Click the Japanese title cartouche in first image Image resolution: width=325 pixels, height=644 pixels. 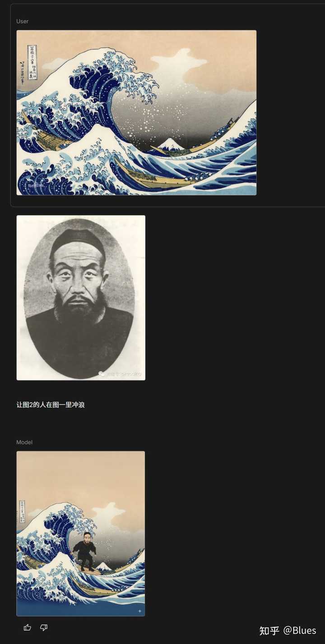pos(32,62)
